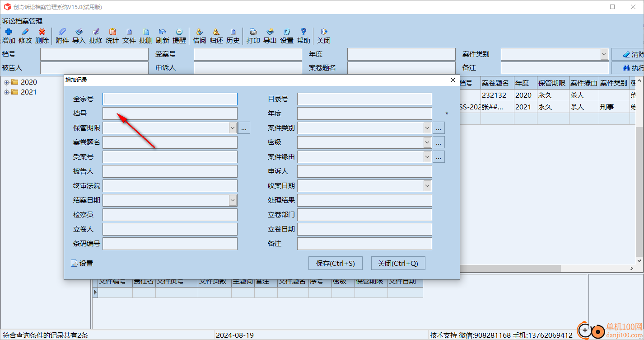Screen dimensions: 644x340
Task: Click the 保管期限 column header in records table
Action: click(x=553, y=83)
